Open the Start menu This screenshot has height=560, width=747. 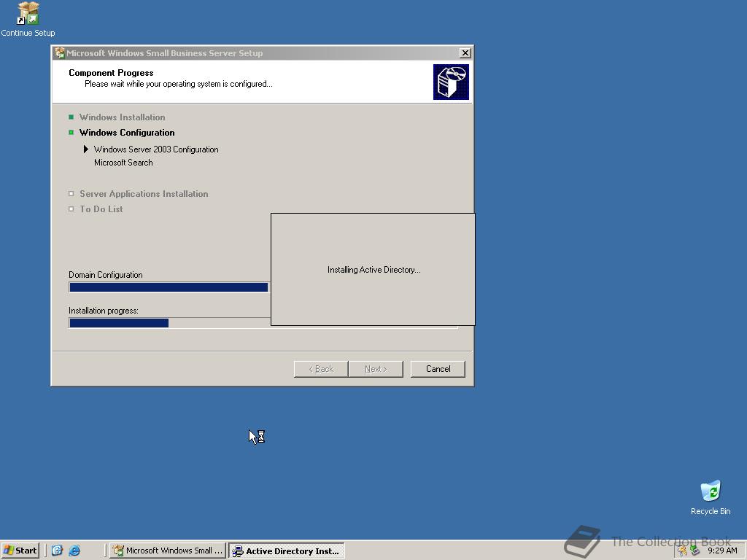(20, 551)
